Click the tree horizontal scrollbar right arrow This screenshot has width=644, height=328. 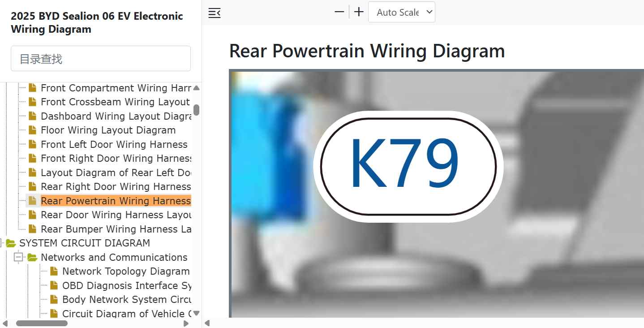click(186, 323)
